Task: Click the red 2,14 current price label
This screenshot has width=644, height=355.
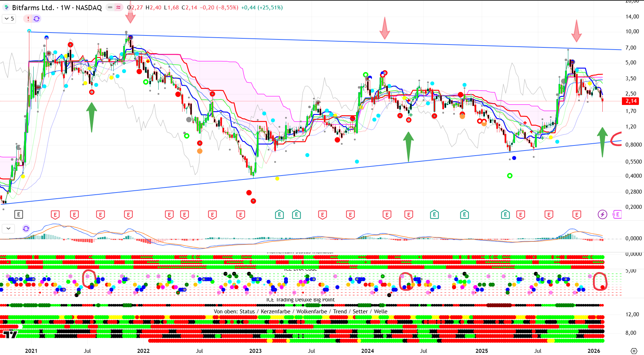Action: click(x=631, y=101)
